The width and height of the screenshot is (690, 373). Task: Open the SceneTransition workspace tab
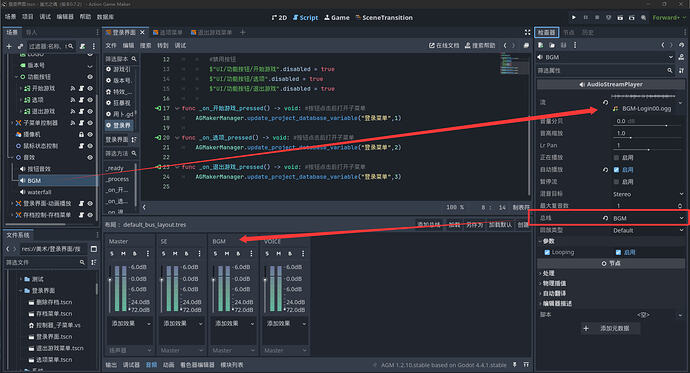coord(384,18)
